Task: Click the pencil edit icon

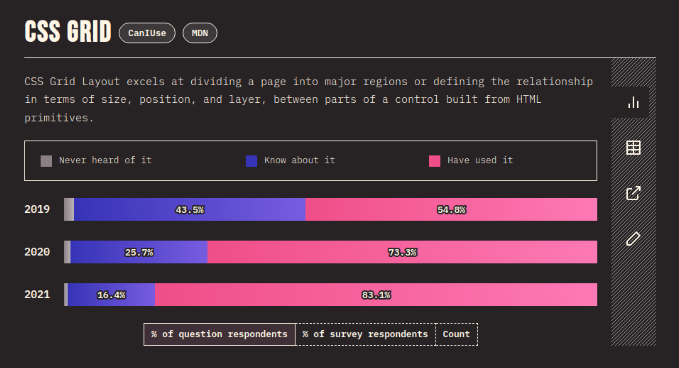Action: [633, 239]
